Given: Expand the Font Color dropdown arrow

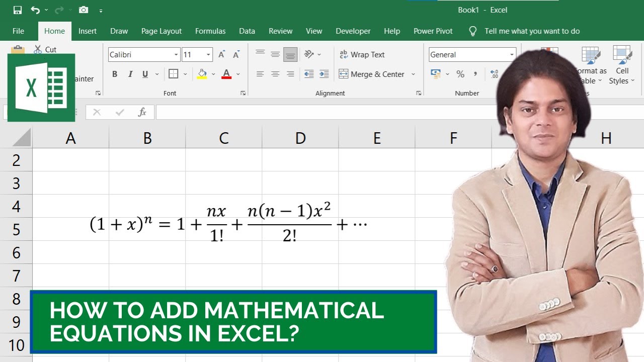Looking at the screenshot, I should click(238, 74).
